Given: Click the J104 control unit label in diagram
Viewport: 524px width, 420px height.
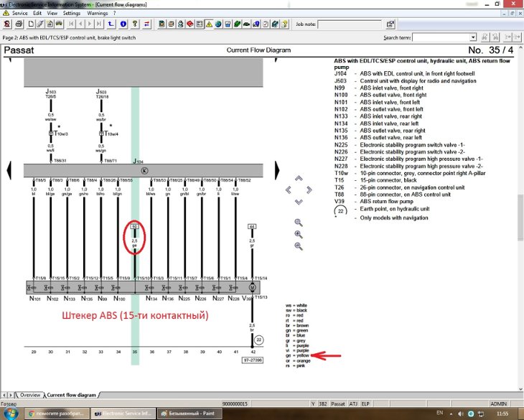Looking at the screenshot, I should tap(138, 161).
